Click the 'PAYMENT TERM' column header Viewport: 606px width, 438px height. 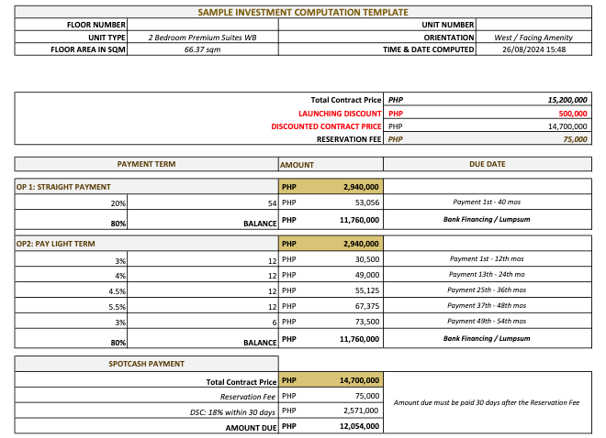point(146,164)
